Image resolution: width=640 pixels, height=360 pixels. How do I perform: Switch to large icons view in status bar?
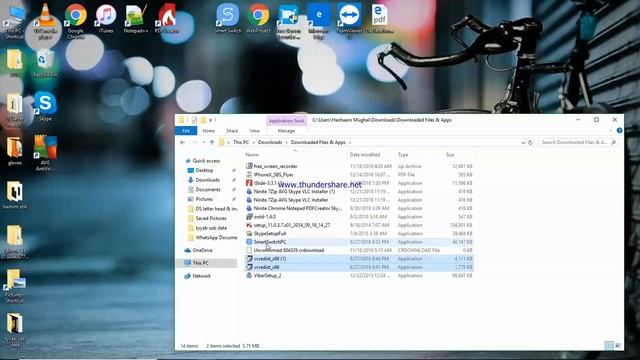tap(618, 346)
